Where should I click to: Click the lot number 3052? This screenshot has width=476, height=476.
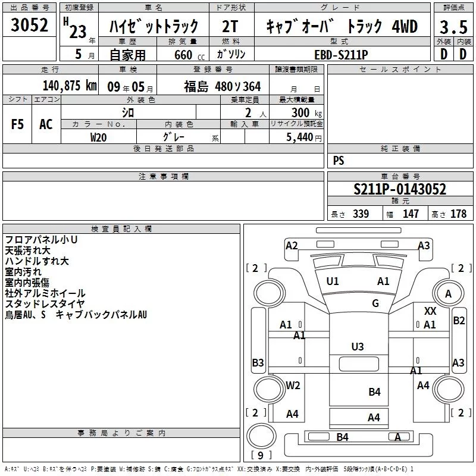click(30, 26)
